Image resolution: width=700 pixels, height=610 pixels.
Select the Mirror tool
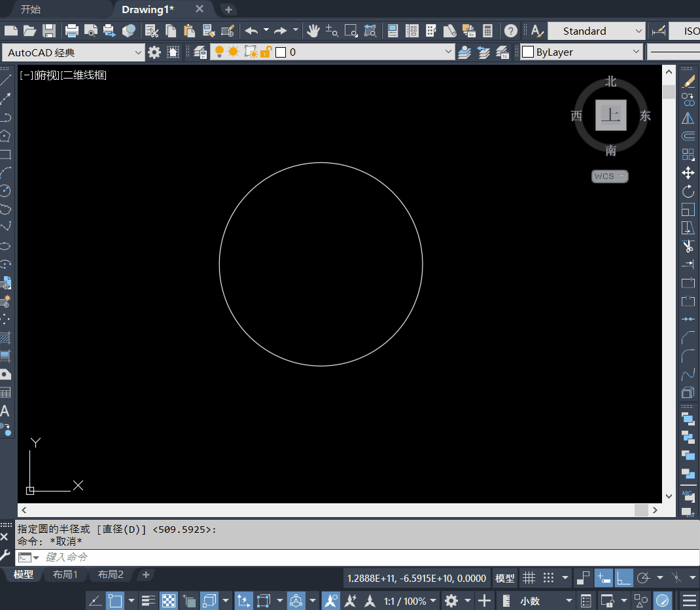[688, 118]
